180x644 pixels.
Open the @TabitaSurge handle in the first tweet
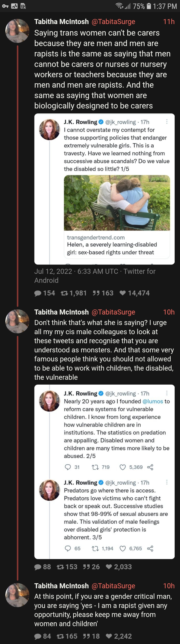pos(113,22)
